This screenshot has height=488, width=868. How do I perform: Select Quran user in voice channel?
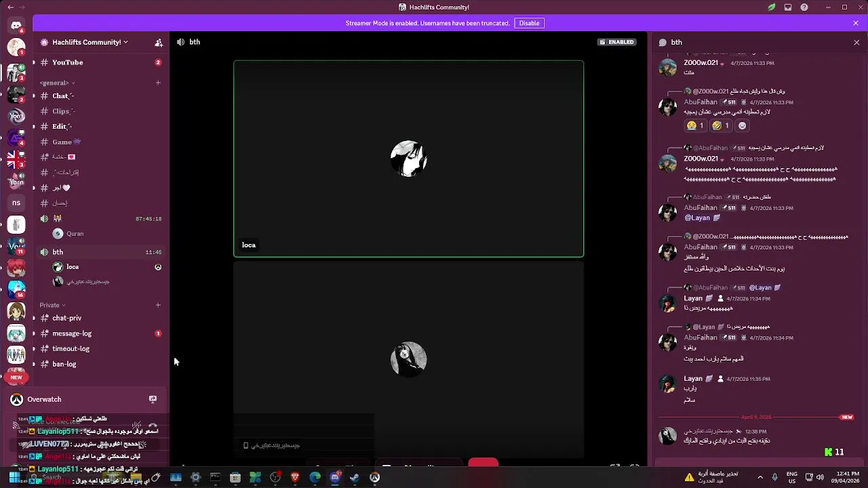108,234
